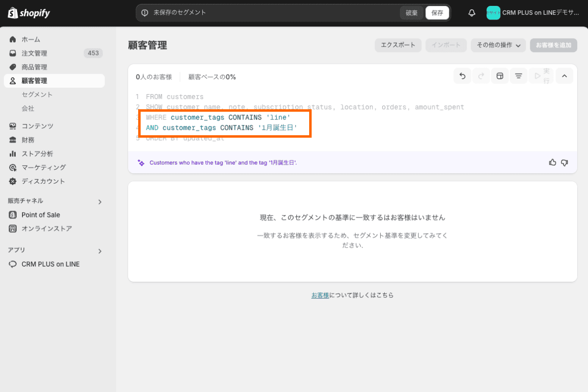Click the Point of Sale icon
588x392 pixels.
tap(13, 215)
